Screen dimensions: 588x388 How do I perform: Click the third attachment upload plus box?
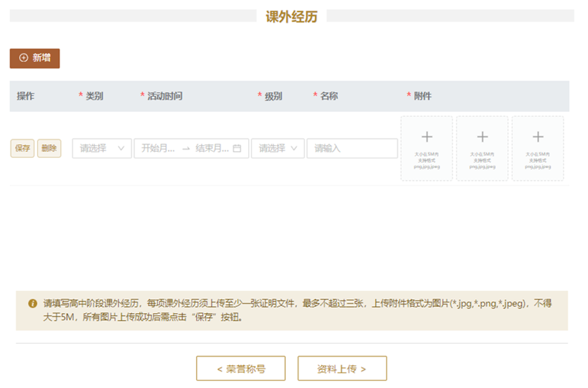pyautogui.click(x=538, y=148)
